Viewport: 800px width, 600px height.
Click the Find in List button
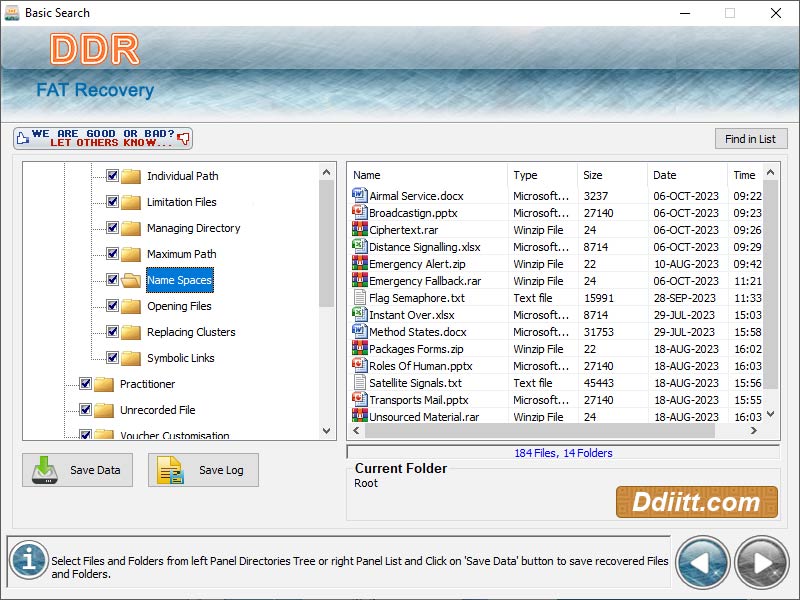[x=751, y=138]
